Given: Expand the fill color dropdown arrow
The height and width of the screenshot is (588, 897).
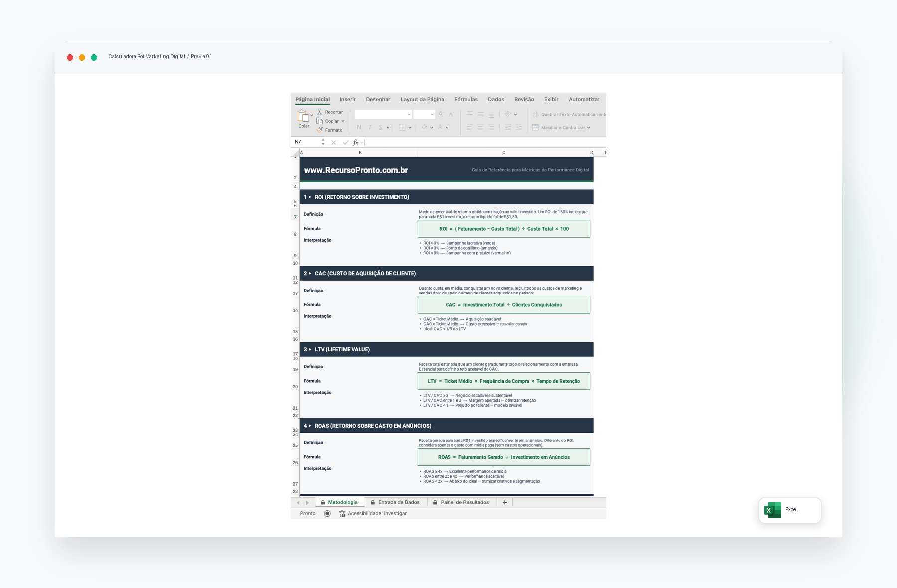Looking at the screenshot, I should tap(432, 127).
